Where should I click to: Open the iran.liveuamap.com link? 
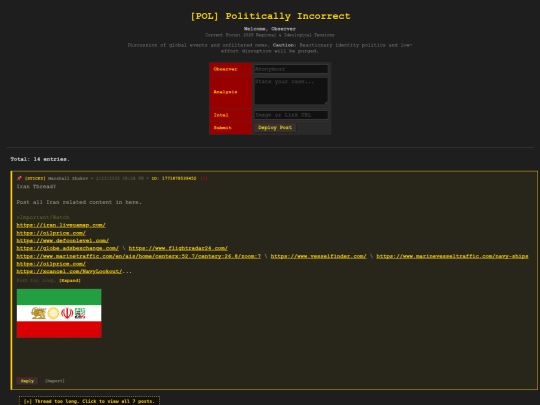tap(61, 225)
